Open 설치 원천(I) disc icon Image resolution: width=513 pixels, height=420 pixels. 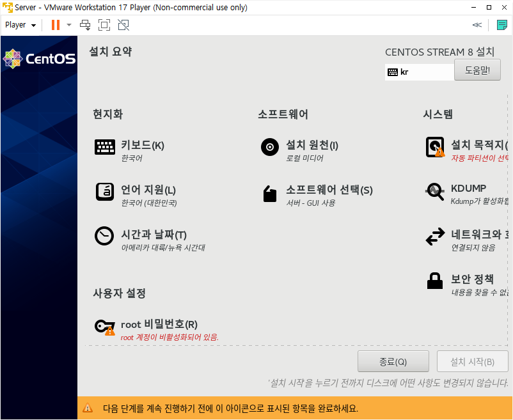tap(270, 147)
